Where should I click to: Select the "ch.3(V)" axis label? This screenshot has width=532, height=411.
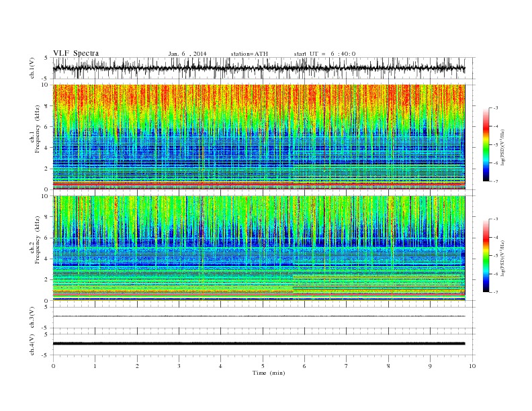coord(32,318)
